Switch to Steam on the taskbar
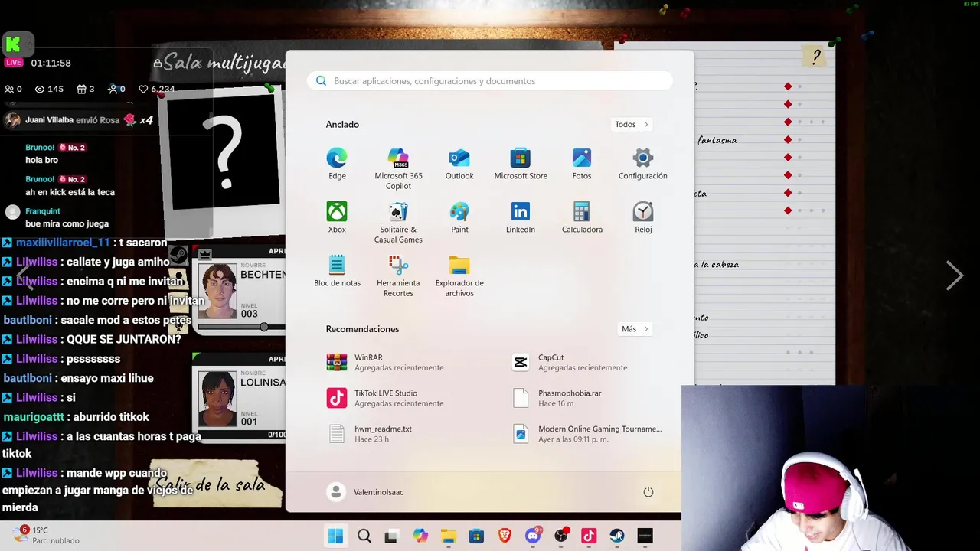The width and height of the screenshot is (980, 551). point(617,536)
